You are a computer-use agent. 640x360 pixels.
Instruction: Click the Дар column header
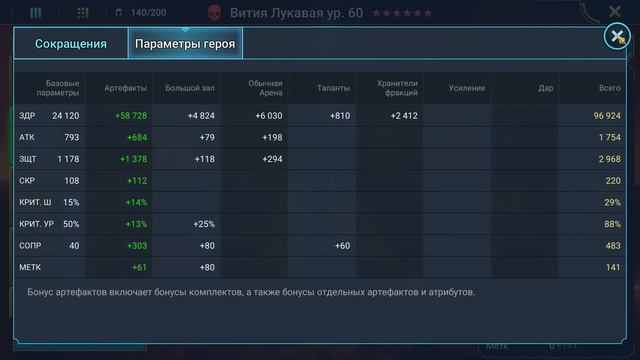tap(545, 88)
